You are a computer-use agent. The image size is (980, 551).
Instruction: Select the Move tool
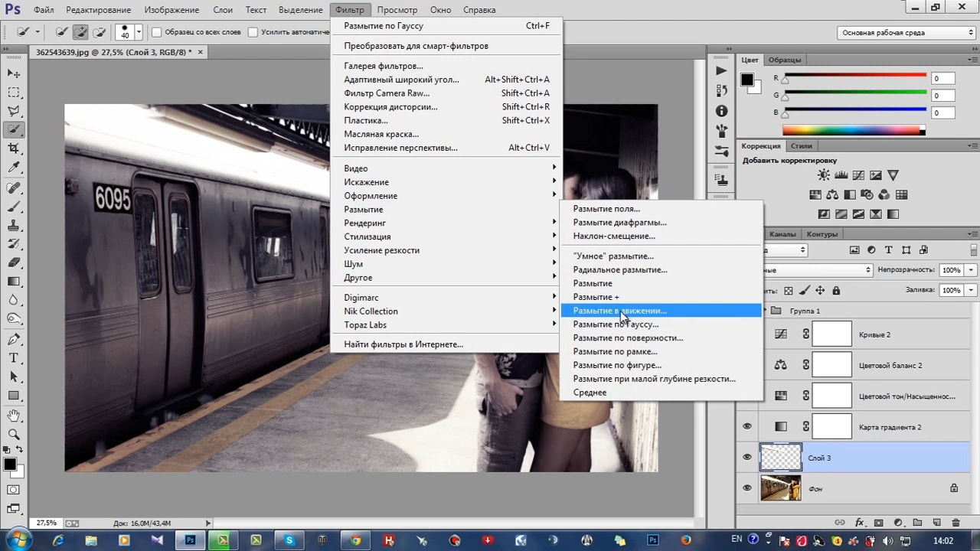[14, 73]
